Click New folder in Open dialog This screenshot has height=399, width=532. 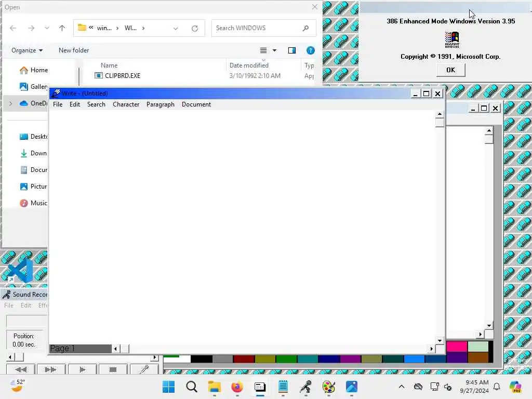click(74, 50)
